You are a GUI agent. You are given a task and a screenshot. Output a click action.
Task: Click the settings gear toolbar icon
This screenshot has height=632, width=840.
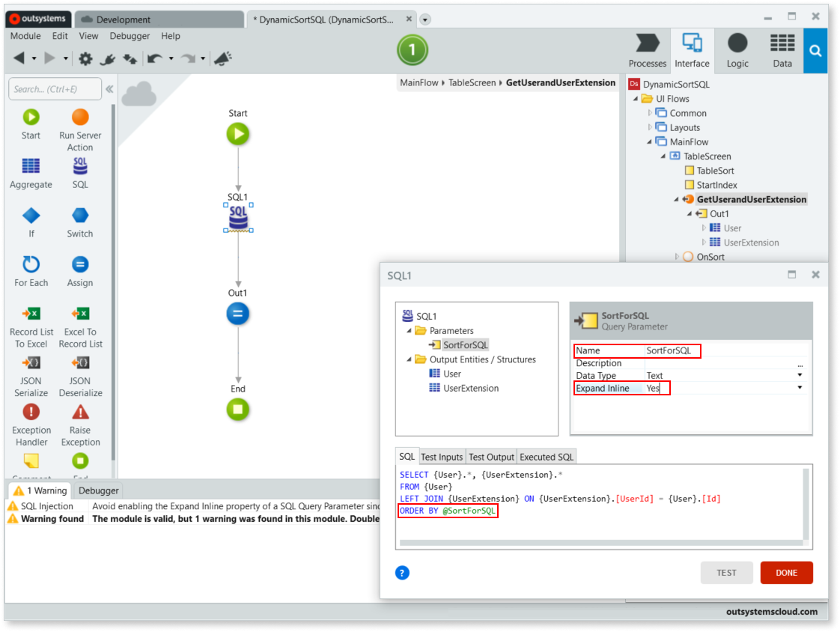click(x=86, y=58)
